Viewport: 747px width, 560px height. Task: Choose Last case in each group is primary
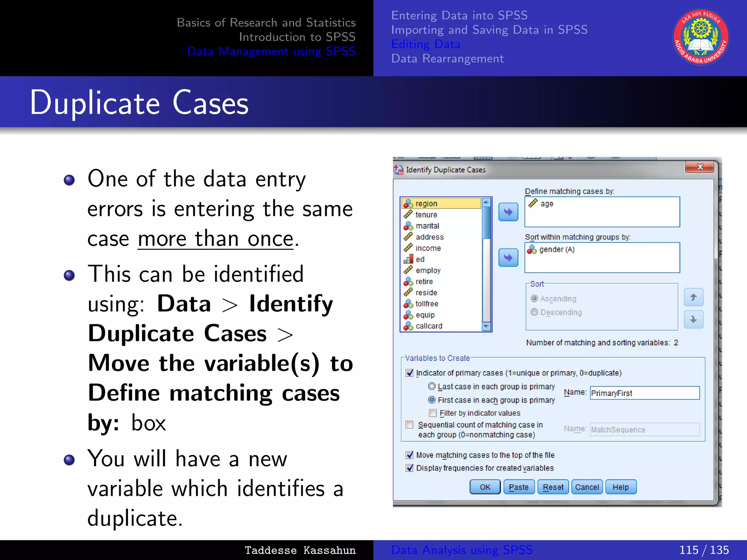point(432,386)
